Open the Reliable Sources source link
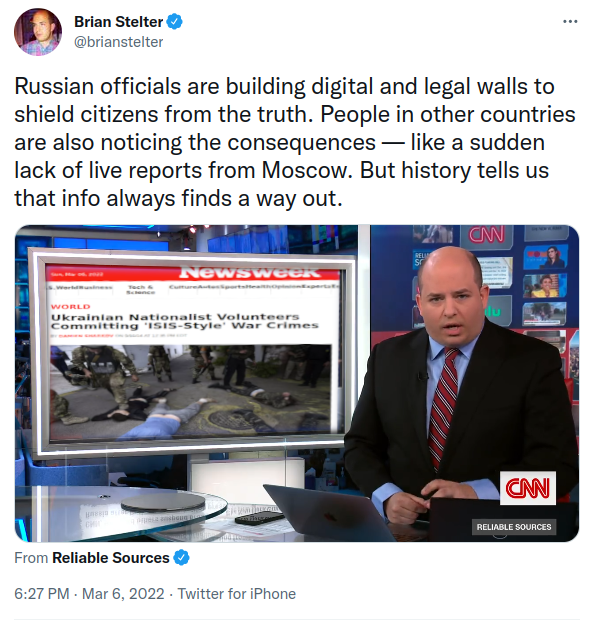Screen dimensions: 594x629 point(111,558)
